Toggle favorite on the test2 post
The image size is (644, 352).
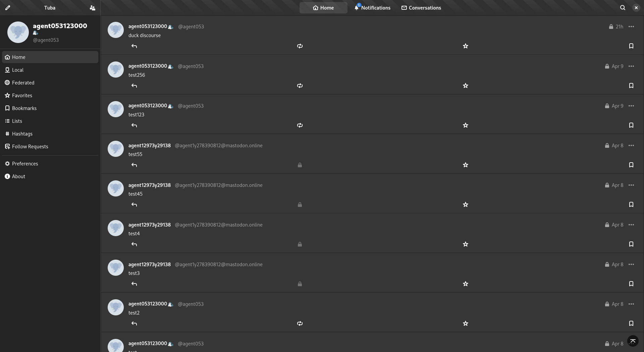[465, 323]
